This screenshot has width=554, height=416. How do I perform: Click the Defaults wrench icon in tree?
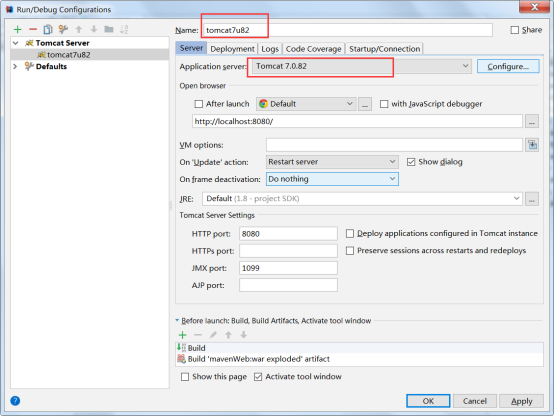click(x=29, y=66)
